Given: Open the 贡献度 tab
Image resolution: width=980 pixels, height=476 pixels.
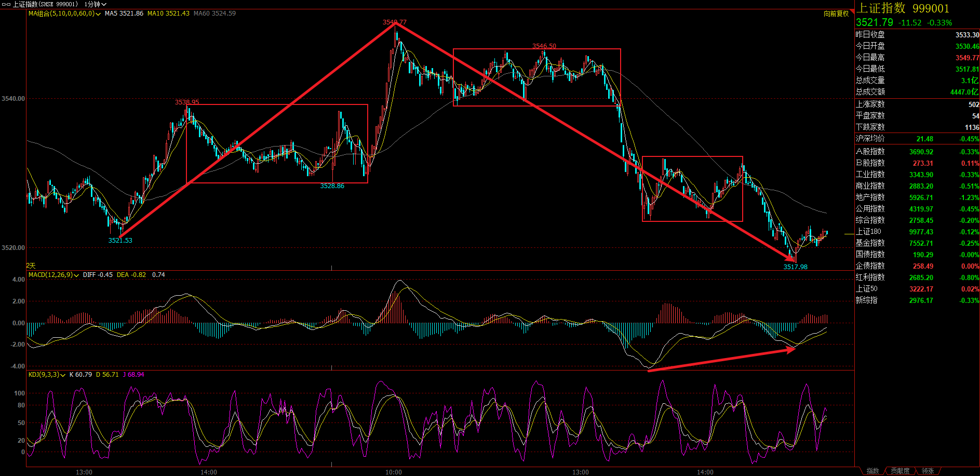Looking at the screenshot, I should click(x=900, y=471).
